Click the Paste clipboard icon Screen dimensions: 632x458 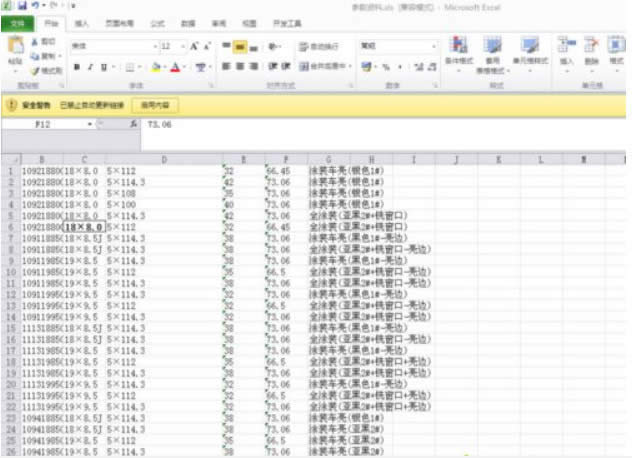[x=15, y=50]
